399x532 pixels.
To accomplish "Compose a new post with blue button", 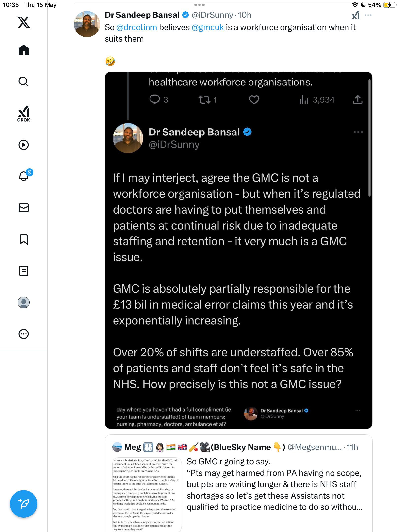I will pyautogui.click(x=24, y=504).
